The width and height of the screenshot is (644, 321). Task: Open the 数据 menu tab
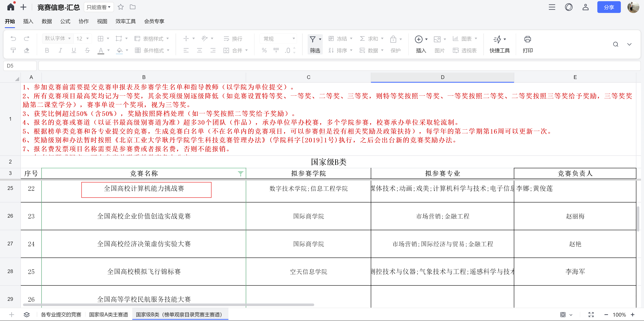click(47, 21)
